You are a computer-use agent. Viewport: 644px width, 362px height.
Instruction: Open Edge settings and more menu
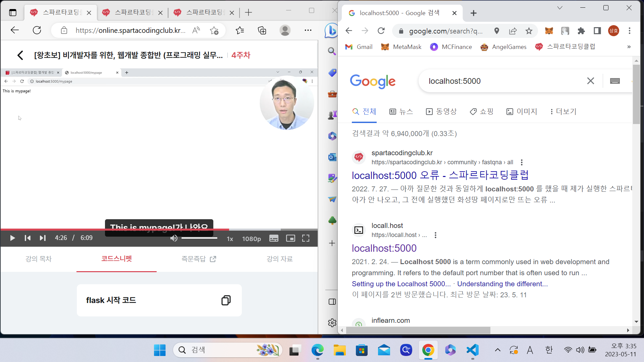tap(308, 31)
